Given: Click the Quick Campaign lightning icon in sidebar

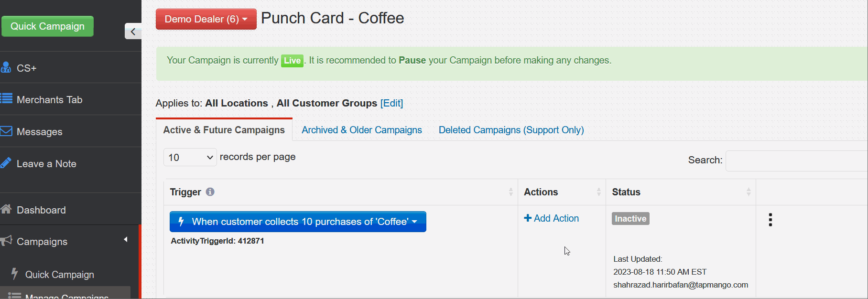Looking at the screenshot, I should (14, 274).
